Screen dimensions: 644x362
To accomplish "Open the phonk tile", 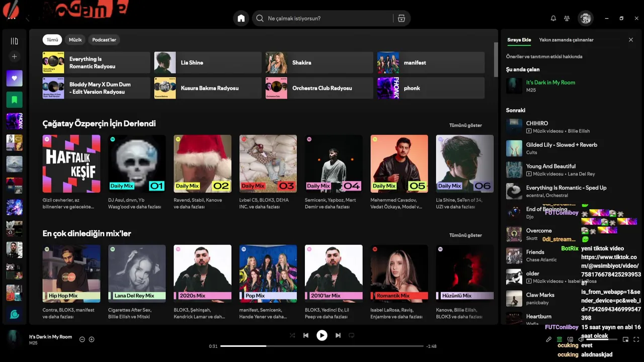I will point(431,88).
